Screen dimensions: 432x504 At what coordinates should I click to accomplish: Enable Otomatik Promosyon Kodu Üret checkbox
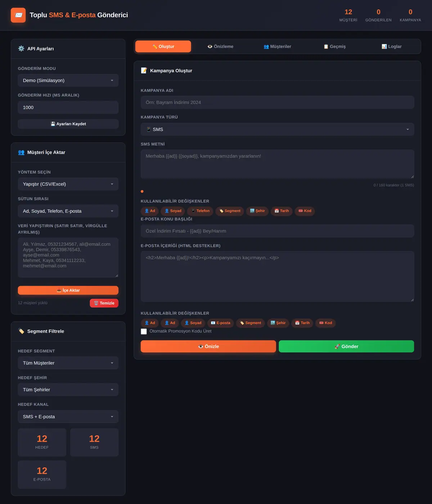click(x=144, y=332)
